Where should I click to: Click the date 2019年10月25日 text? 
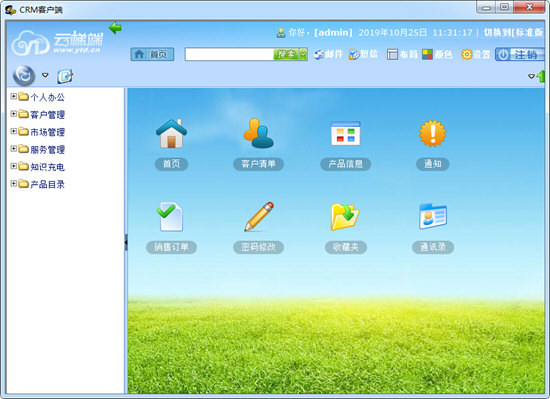click(393, 33)
